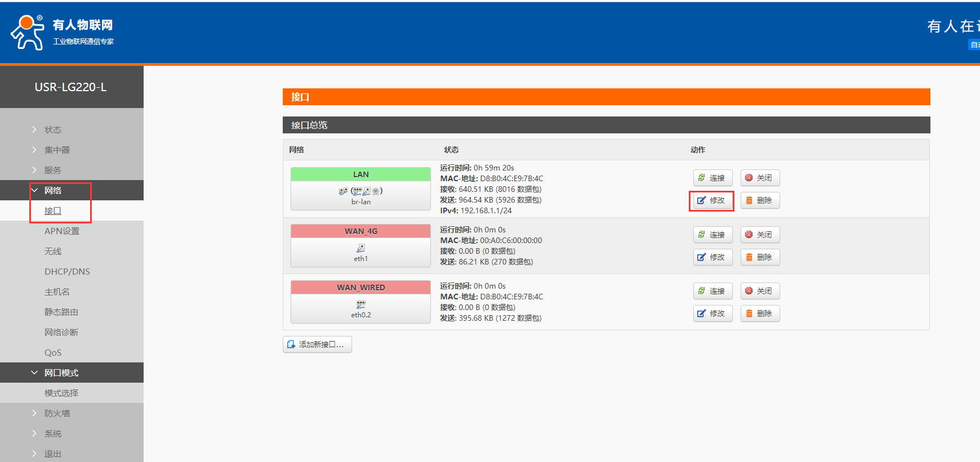This screenshot has height=462, width=980.
Task: Click the 有人物联网 logo icon
Action: (x=27, y=33)
